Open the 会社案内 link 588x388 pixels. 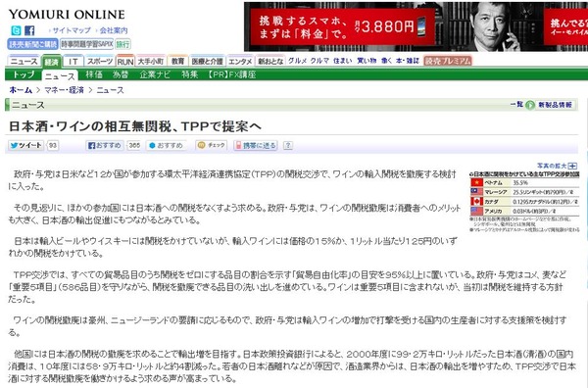[x=114, y=30]
